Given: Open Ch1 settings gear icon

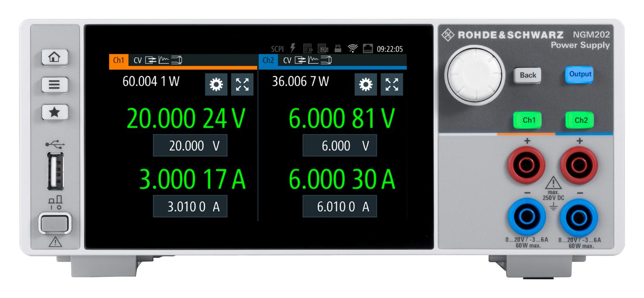Looking at the screenshot, I should click(x=216, y=84).
